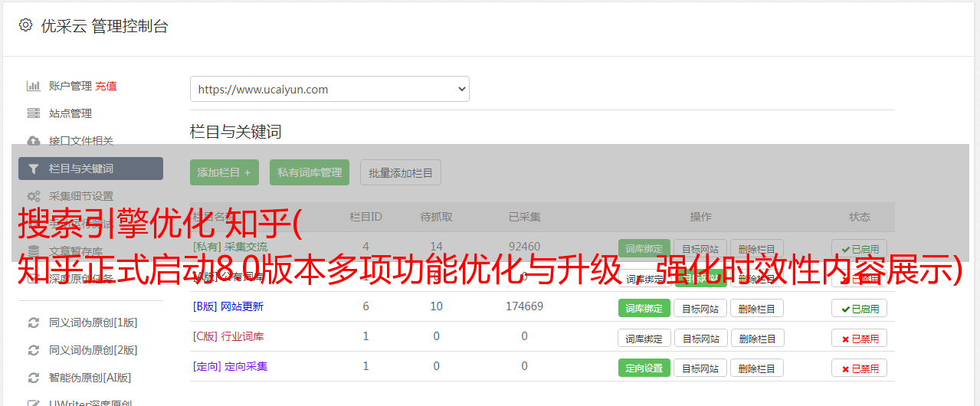Screen dimensions: 980x406
Task: Open 同义词伪原创[1版] menu item
Action: 93,323
